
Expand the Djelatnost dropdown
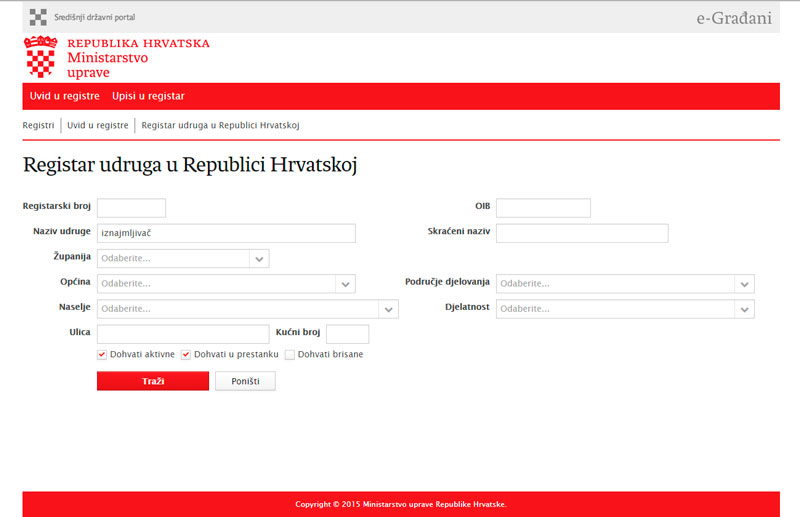click(744, 309)
